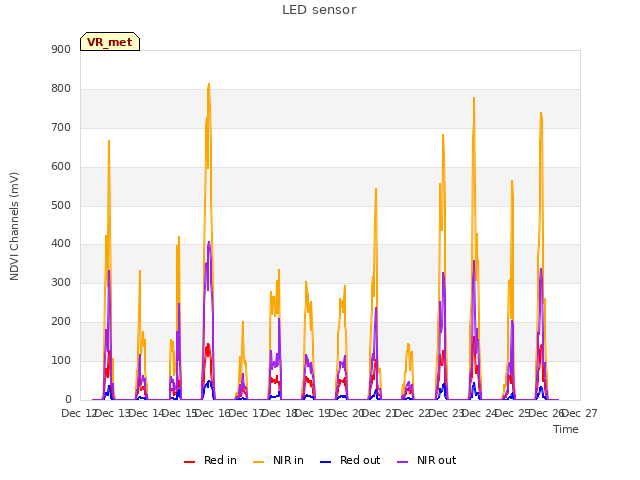Click the purple NIR out legend swatch
The image size is (640, 480).
pyautogui.click(x=402, y=462)
